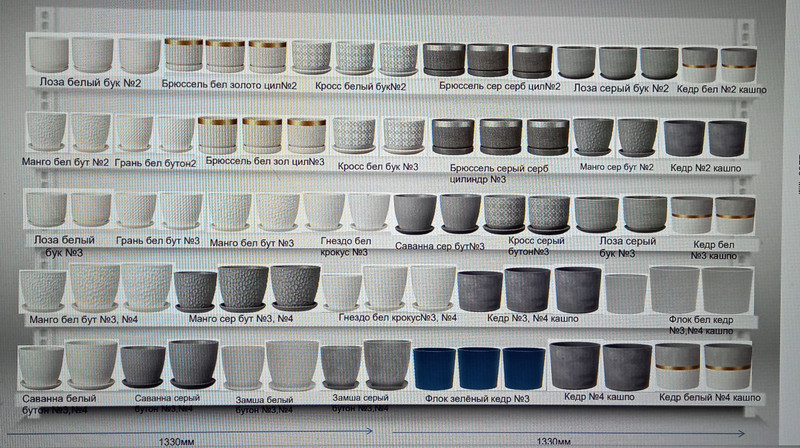Click the 'Кросс серый бутон№3' label
Viewport: 800px width, 448px height.
(x=528, y=246)
